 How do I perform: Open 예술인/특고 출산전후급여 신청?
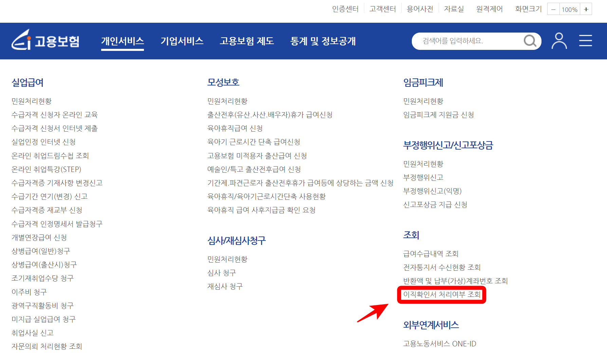tap(254, 169)
